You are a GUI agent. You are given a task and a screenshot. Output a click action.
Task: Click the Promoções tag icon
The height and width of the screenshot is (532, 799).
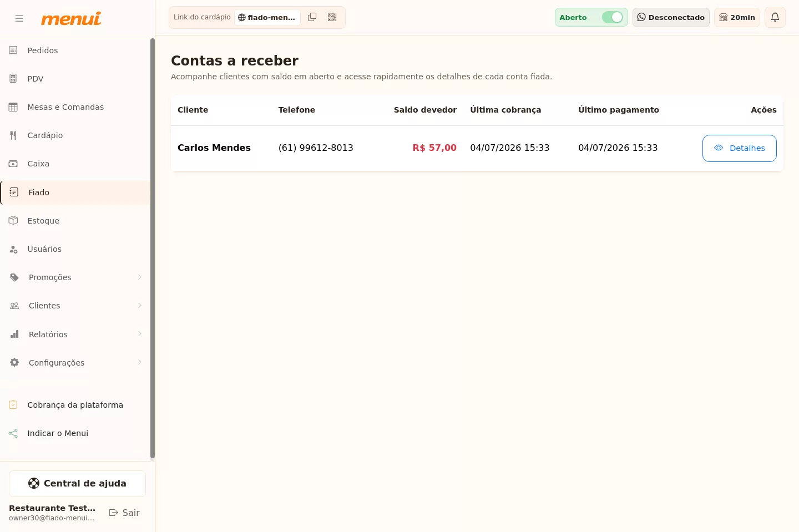click(x=14, y=277)
